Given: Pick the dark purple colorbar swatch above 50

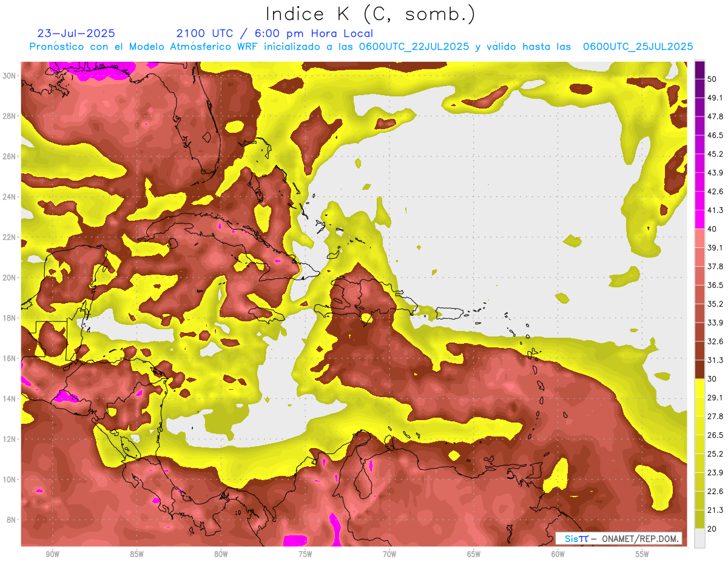Looking at the screenshot, I should (699, 70).
